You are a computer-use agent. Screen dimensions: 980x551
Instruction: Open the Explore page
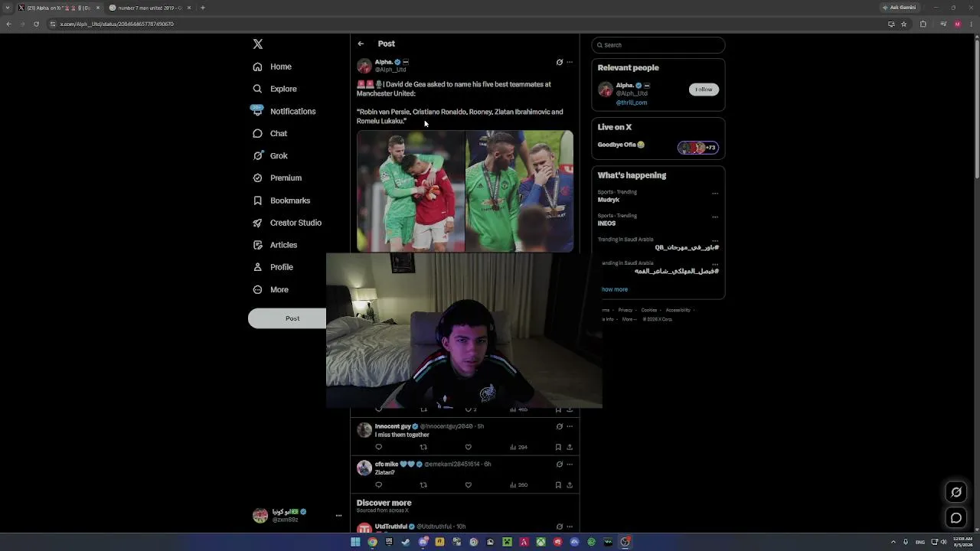pos(275,89)
